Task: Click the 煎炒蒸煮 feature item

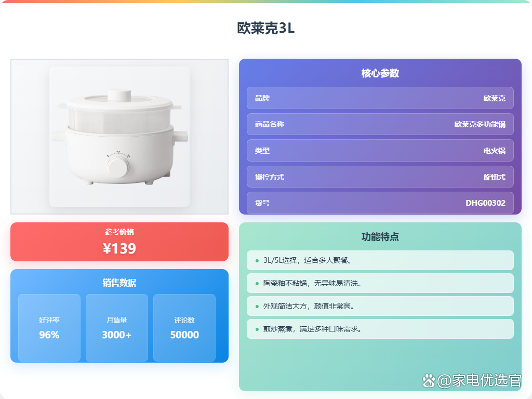Action: [x=380, y=329]
